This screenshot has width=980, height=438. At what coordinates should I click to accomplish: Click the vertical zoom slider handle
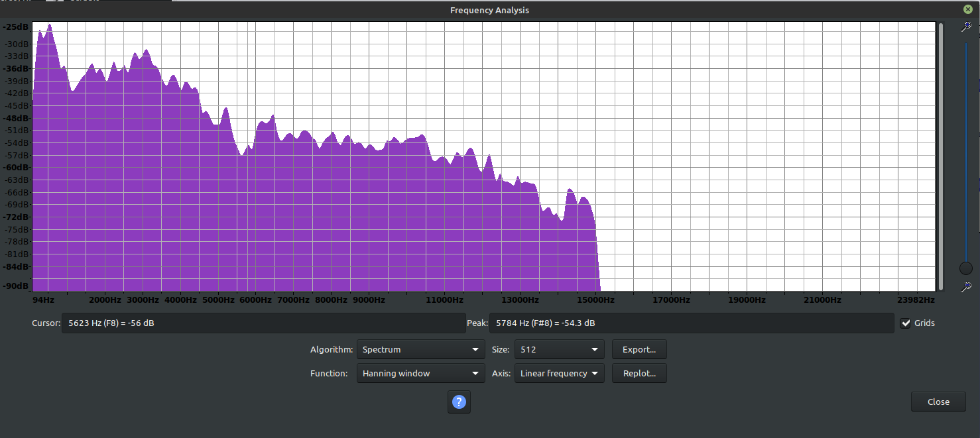[x=966, y=268]
